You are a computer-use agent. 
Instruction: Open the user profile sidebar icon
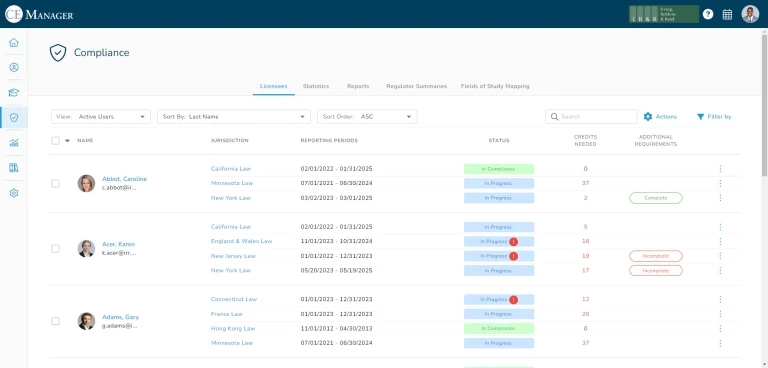[x=14, y=67]
